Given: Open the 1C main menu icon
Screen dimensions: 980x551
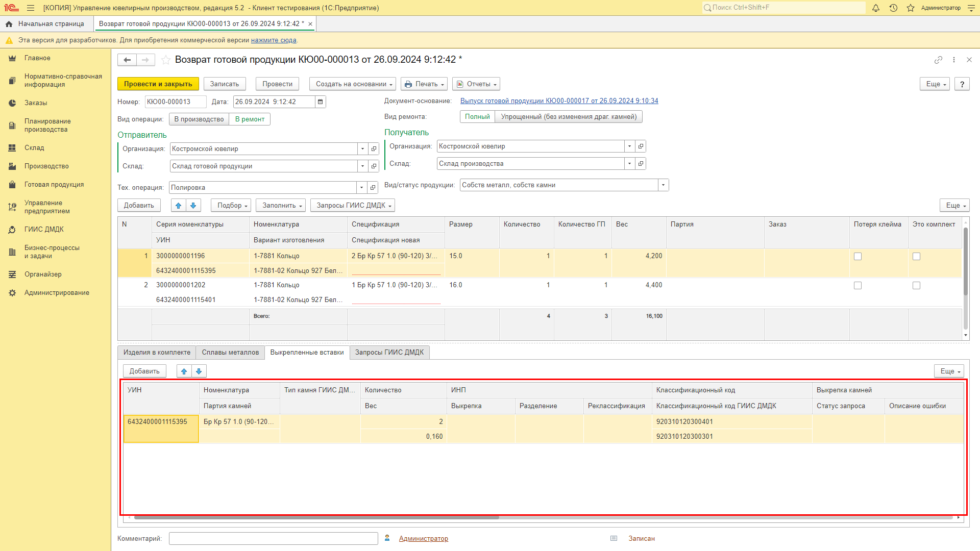Looking at the screenshot, I should click(11, 8).
